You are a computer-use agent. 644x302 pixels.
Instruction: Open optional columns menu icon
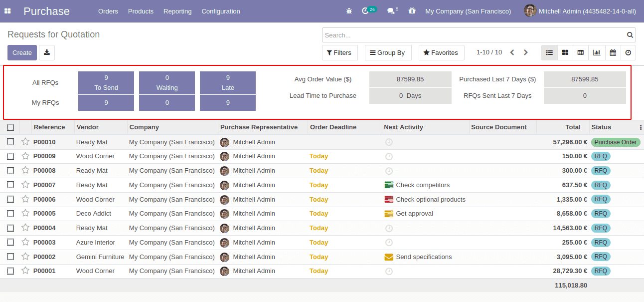[x=641, y=127]
